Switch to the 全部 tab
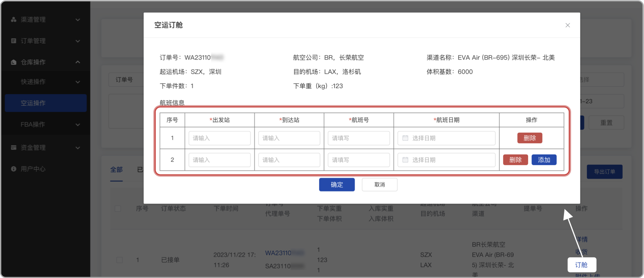Image resolution: width=644 pixels, height=278 pixels. pos(116,170)
